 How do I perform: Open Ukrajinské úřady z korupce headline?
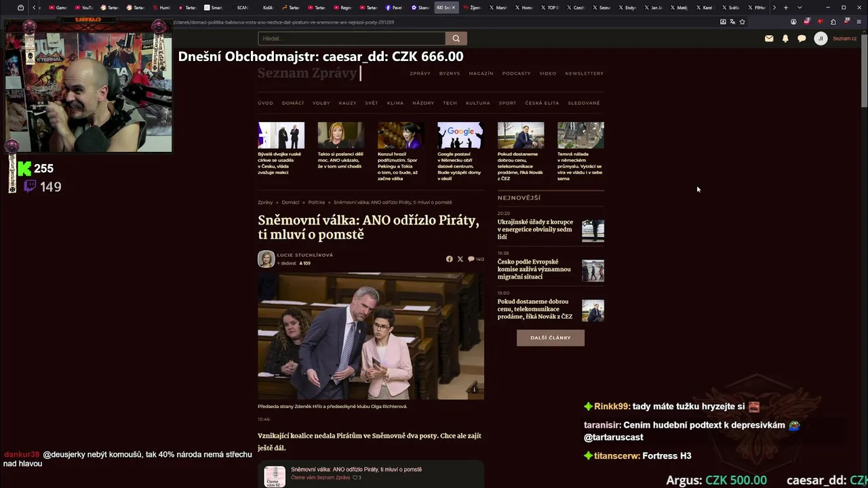pos(535,229)
